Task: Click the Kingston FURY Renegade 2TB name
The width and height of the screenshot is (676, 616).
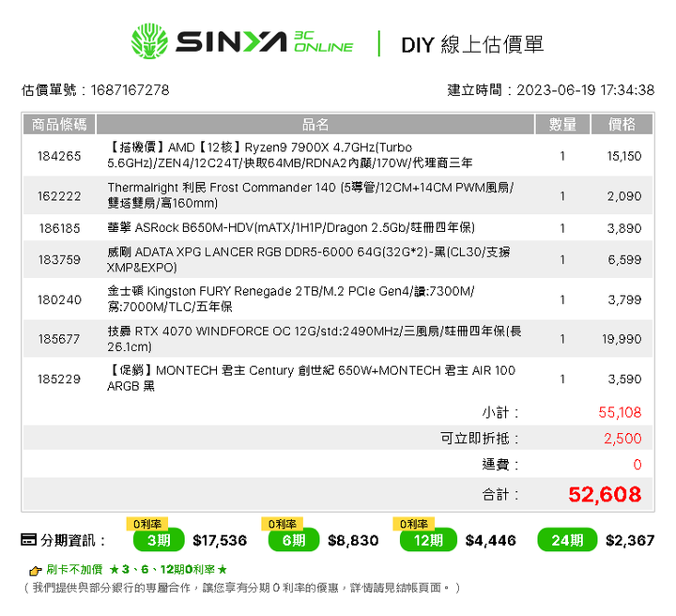Action: click(x=290, y=300)
